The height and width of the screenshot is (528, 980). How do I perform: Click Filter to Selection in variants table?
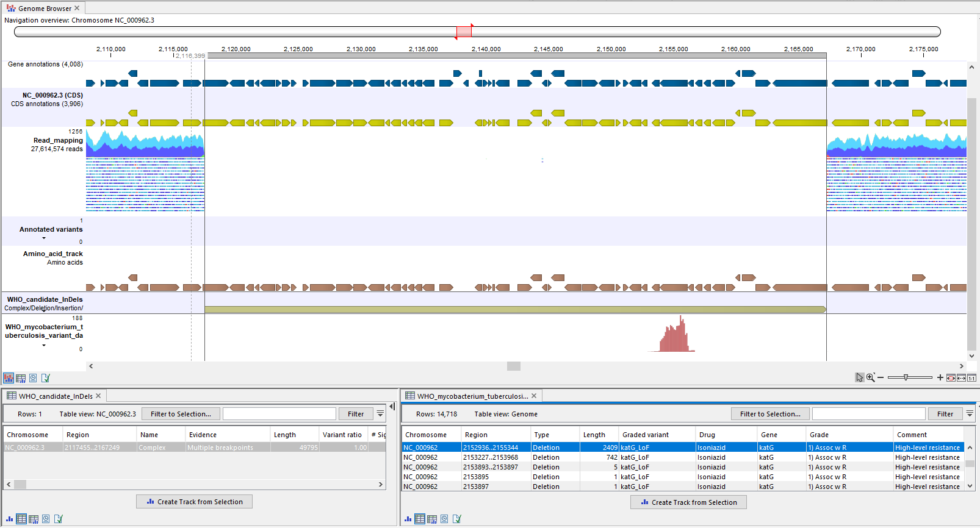770,414
